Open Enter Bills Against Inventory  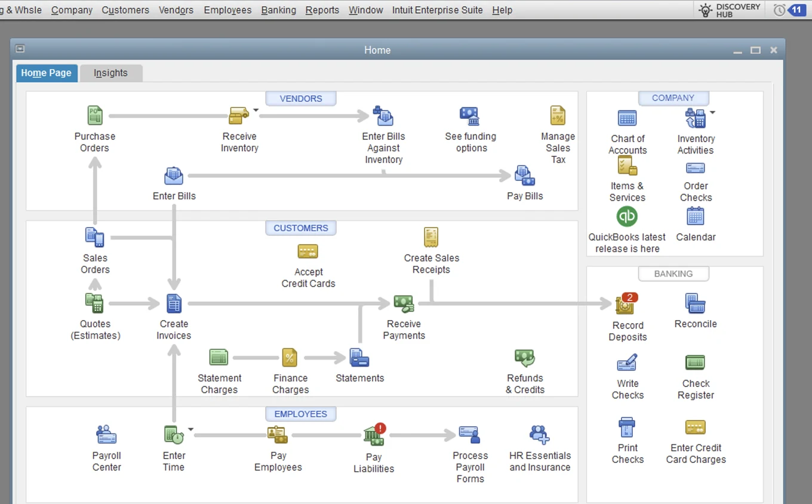[x=383, y=115]
